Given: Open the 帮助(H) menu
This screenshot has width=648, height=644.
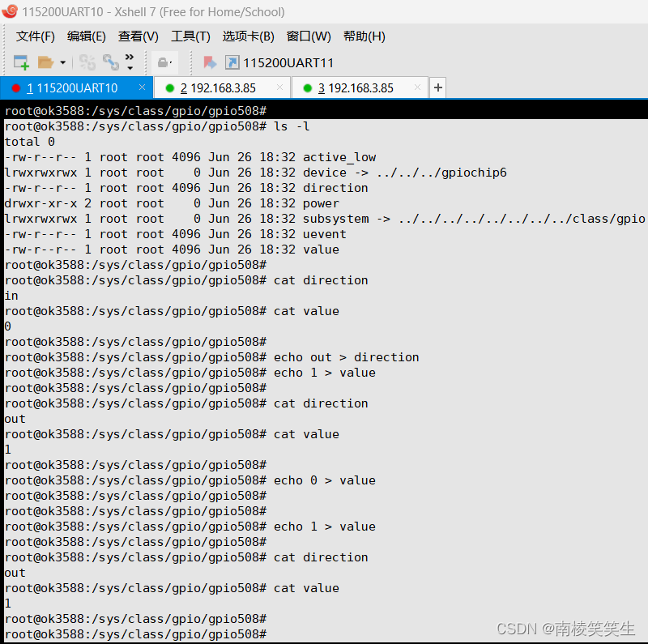Looking at the screenshot, I should pos(364,36).
